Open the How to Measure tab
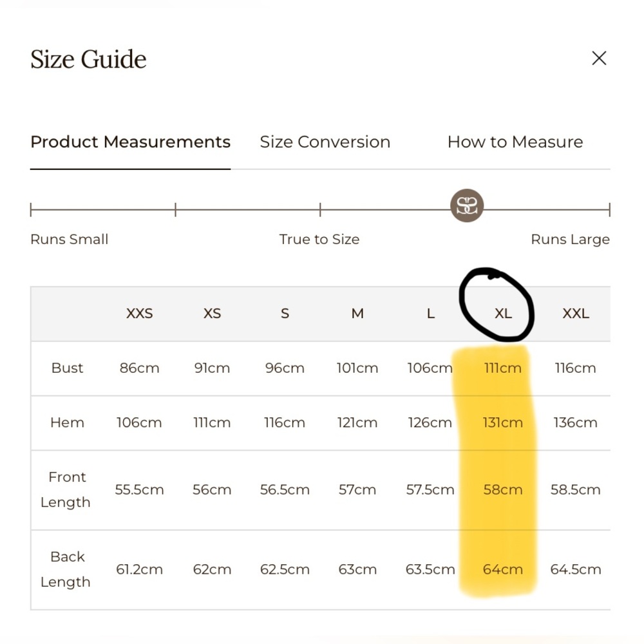 coord(515,142)
